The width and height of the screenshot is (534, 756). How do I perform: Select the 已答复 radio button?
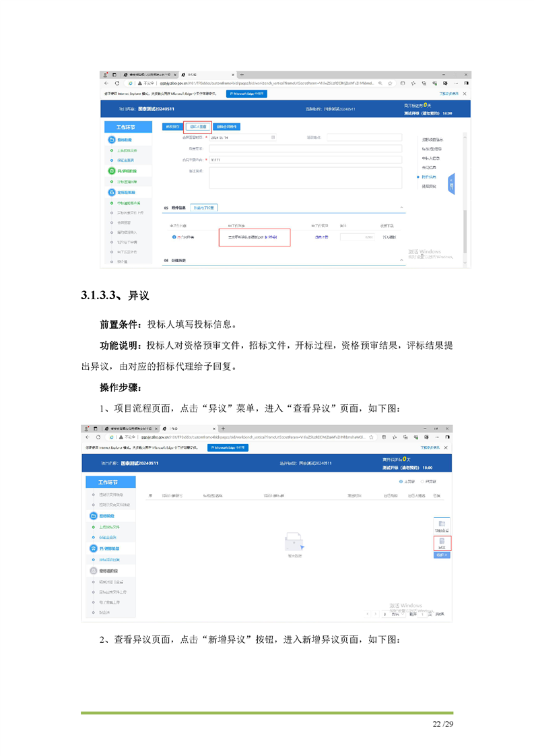coord(428,482)
